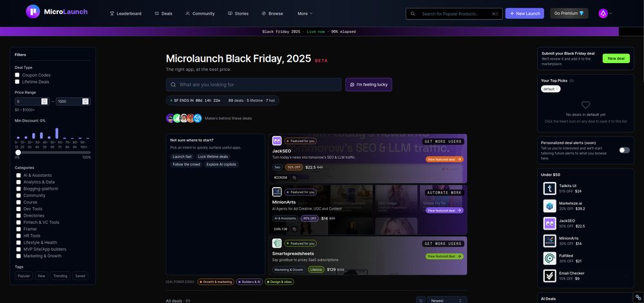This screenshot has width=644, height=303.
Task: Copy the EARLY30 coupon code icon
Action: coord(294,229)
